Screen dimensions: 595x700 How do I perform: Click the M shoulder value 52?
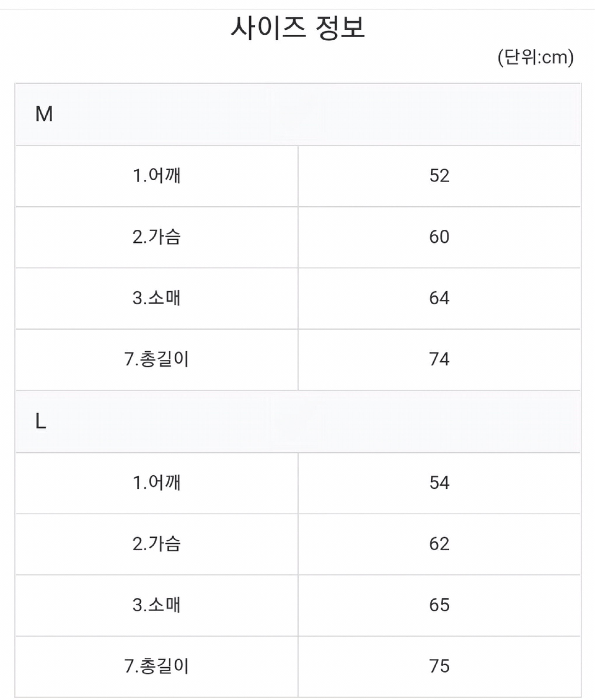pos(439,176)
